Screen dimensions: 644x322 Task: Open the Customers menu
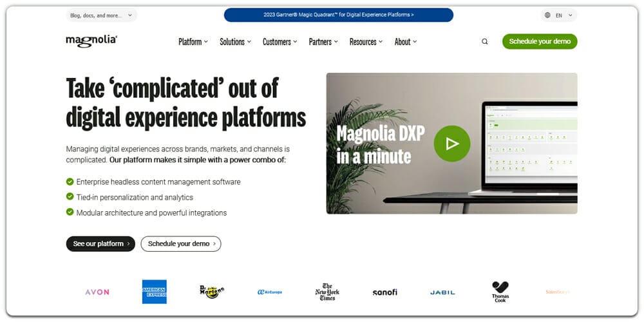(279, 42)
